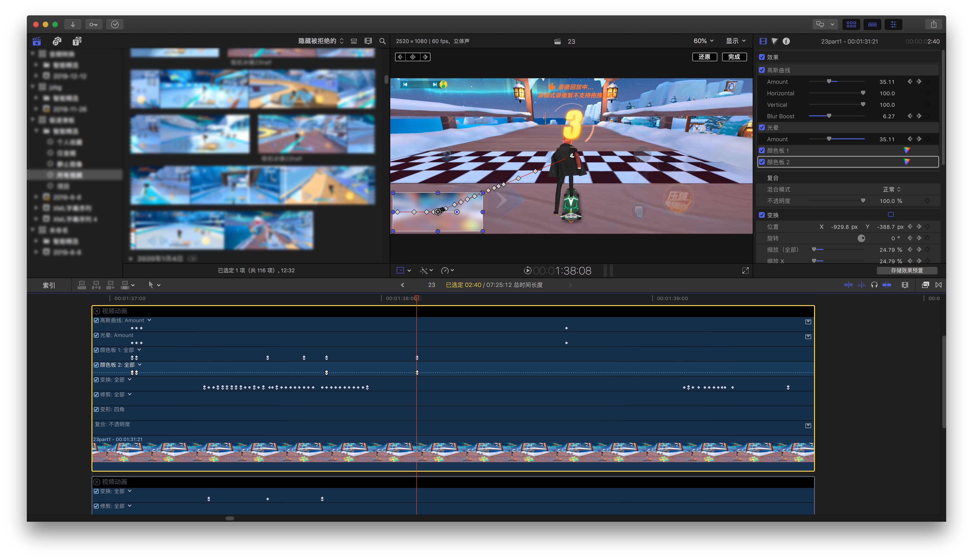The height and width of the screenshot is (560, 973).
Task: Click the import media arrow icon
Action: click(72, 24)
